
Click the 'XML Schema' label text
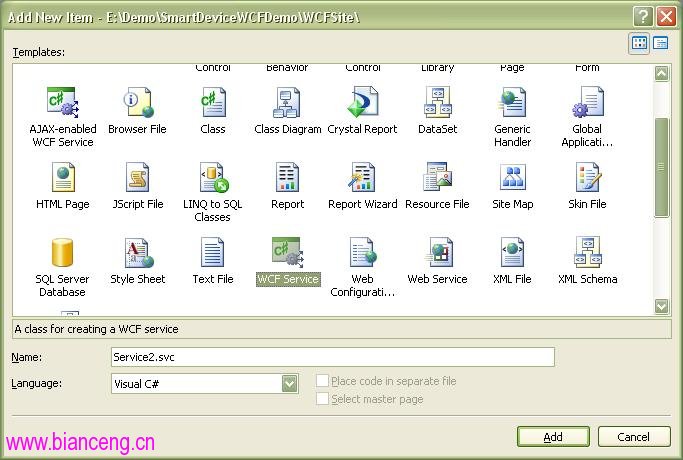tap(588, 279)
